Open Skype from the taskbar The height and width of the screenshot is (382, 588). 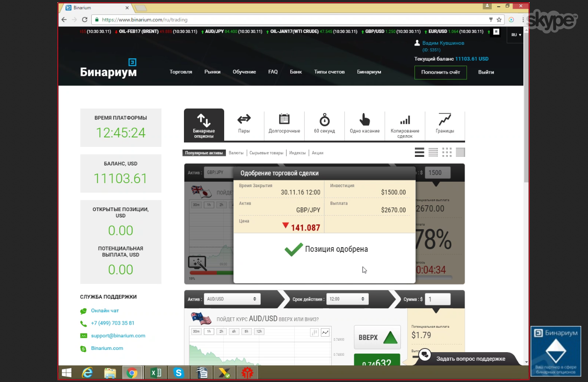click(x=179, y=373)
